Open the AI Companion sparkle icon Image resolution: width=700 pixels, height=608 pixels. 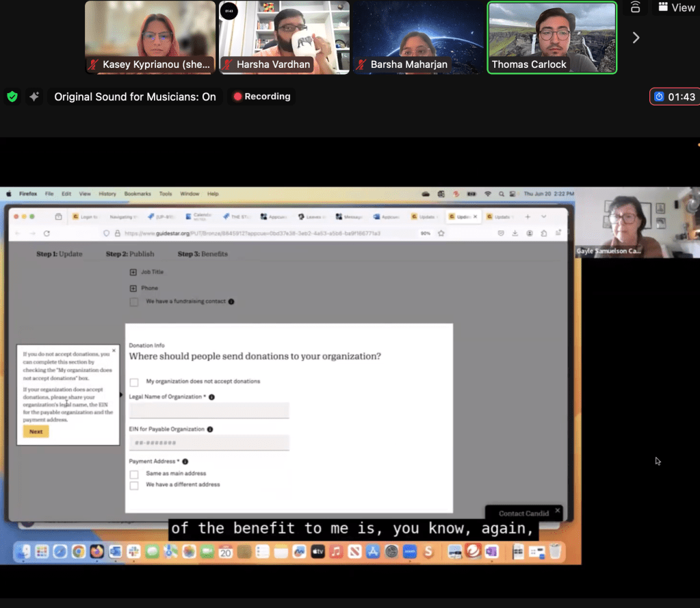coord(34,97)
